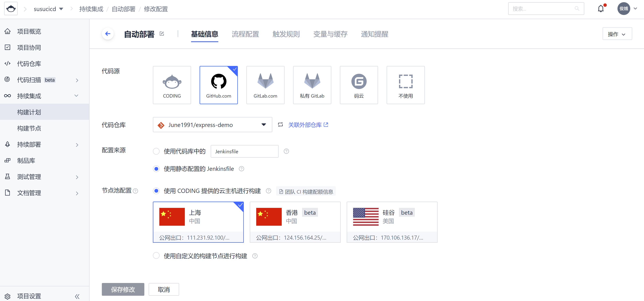The image size is (644, 301).
Task: Open the June1991/express-demo repository dropdown
Action: coord(212,125)
